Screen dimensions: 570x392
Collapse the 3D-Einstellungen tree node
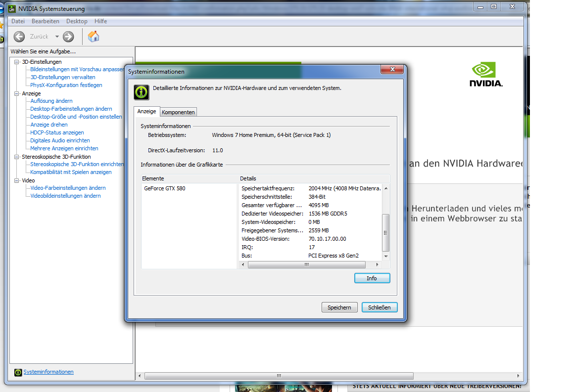tap(16, 62)
